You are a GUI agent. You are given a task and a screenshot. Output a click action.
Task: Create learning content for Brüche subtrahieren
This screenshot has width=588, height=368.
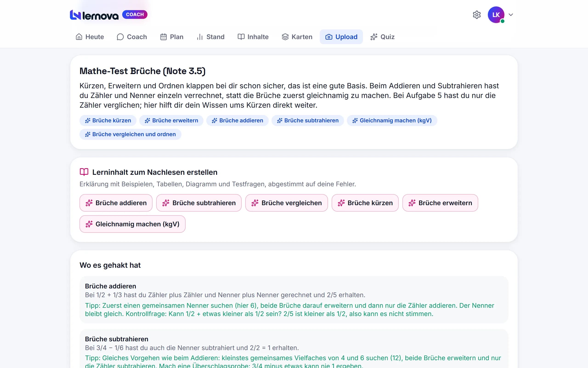[199, 203]
